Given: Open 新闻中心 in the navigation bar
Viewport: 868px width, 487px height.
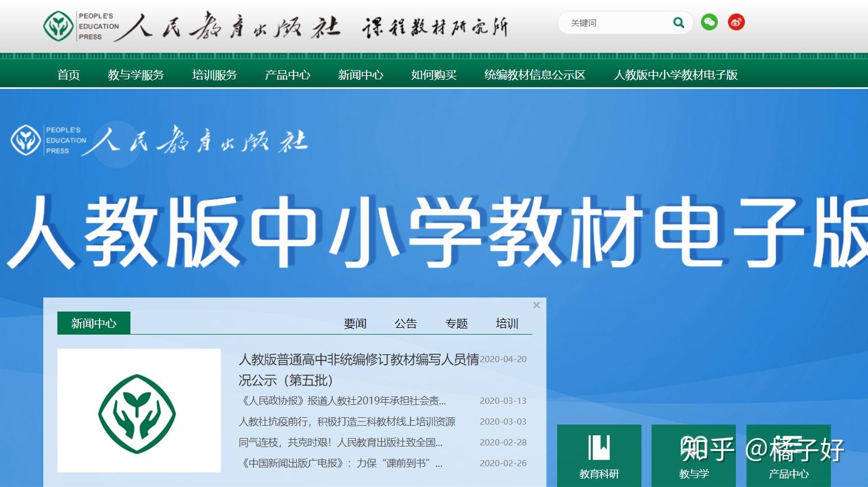Looking at the screenshot, I should 360,75.
